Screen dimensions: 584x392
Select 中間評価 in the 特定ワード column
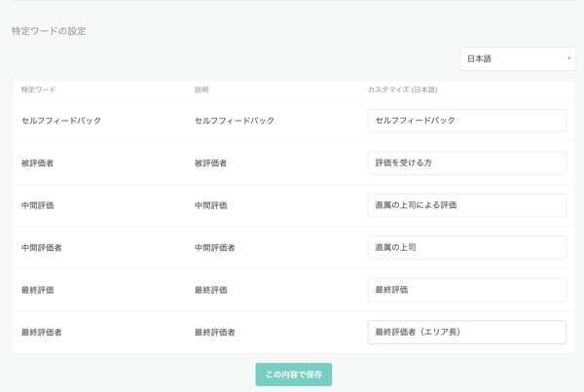38,205
